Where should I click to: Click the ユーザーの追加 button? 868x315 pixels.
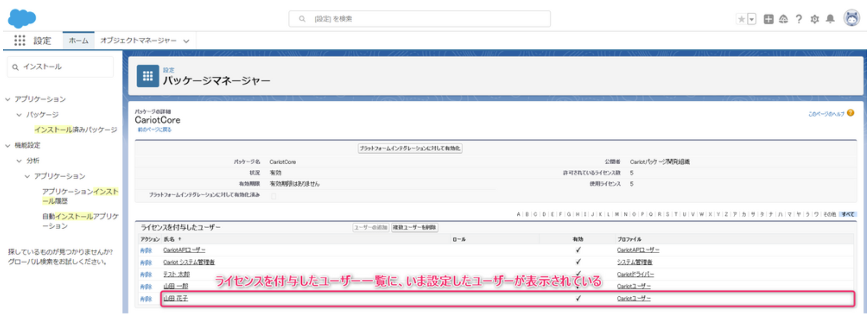[x=371, y=228]
